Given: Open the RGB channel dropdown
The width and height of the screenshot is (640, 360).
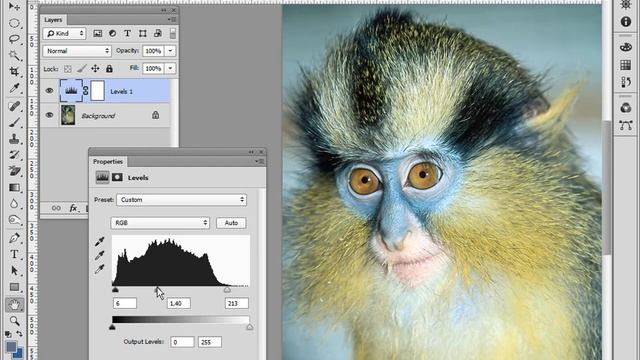Looking at the screenshot, I should pyautogui.click(x=160, y=223).
